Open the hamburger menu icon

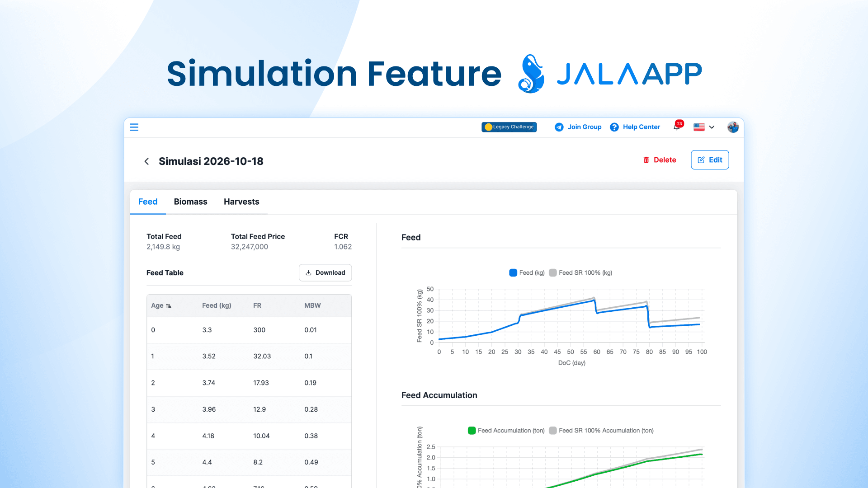pyautogui.click(x=134, y=127)
